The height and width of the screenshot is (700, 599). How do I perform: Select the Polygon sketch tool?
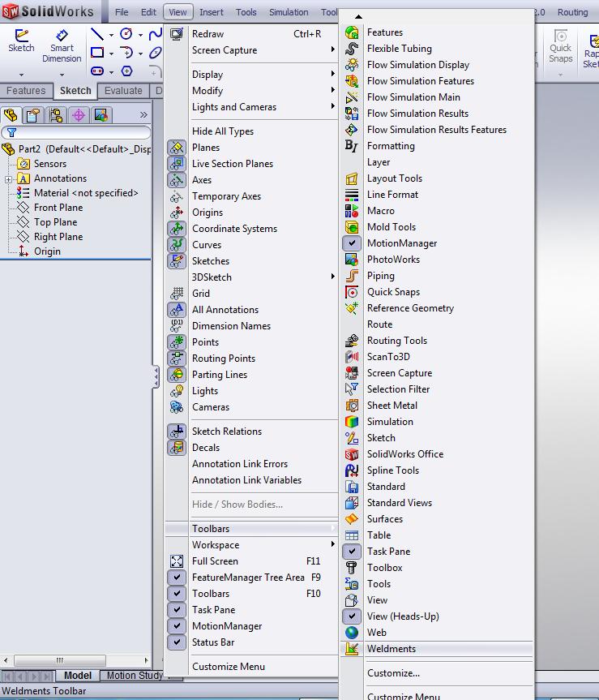pyautogui.click(x=126, y=71)
